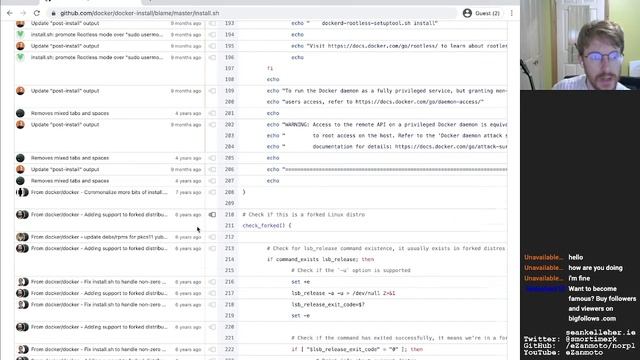Image resolution: width=640 pixels, height=360 pixels.
Task: Go back to the previous browser page
Action: click(x=10, y=13)
